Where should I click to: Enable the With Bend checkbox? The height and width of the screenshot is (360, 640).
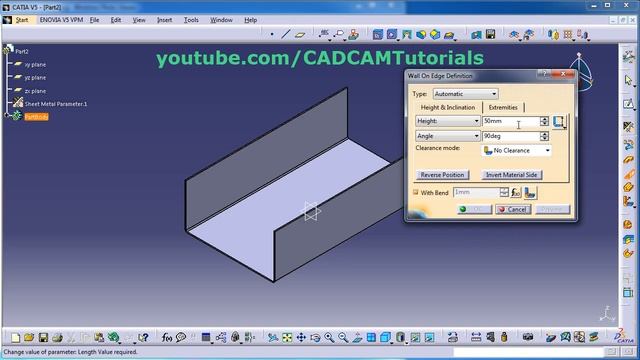click(416, 192)
